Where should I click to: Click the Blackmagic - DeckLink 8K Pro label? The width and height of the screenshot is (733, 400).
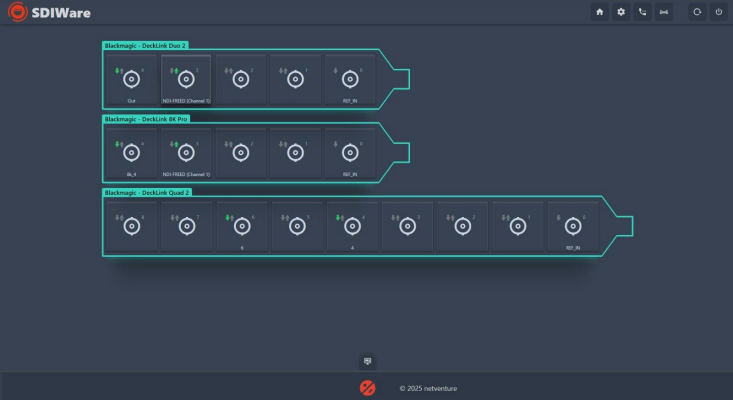146,119
